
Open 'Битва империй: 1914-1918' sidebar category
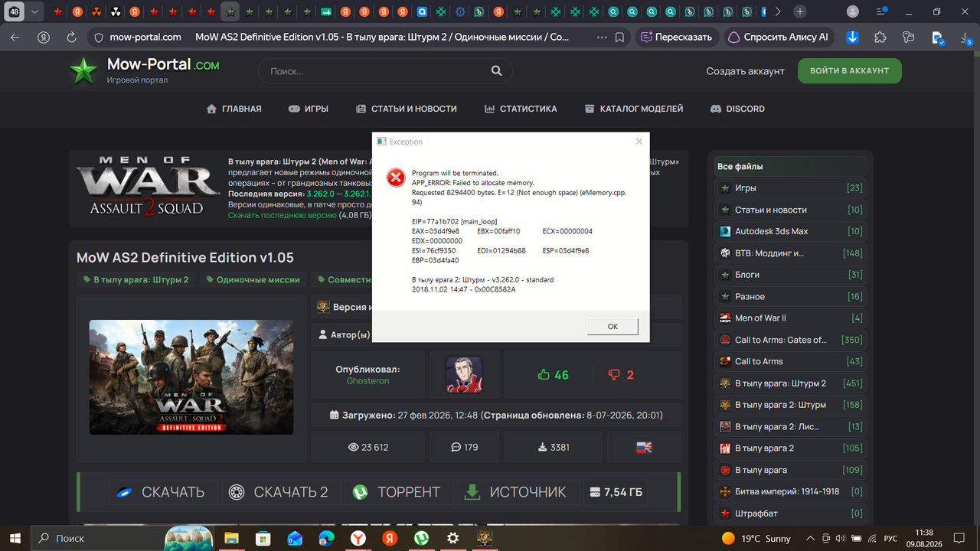click(790, 491)
